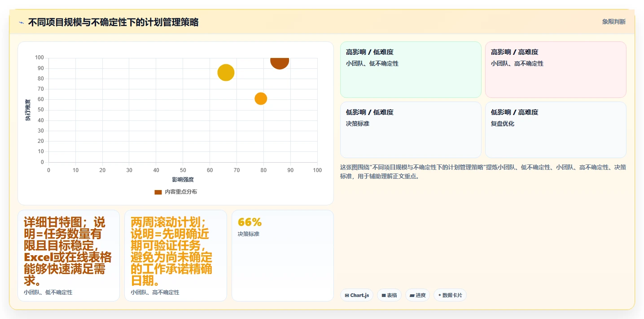The image size is (644, 319).
Task: Click the orange bubble near 79
Action: point(261,99)
